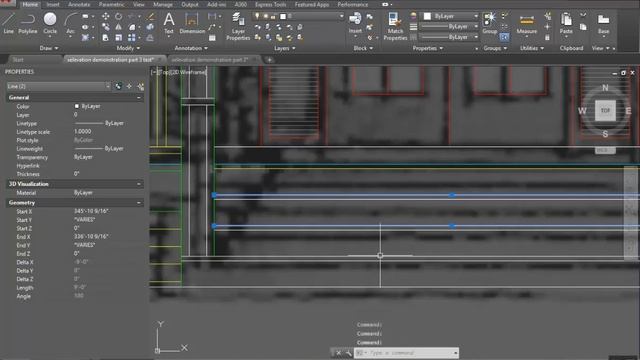
Task: Click the Group tool
Action: click(x=489, y=22)
